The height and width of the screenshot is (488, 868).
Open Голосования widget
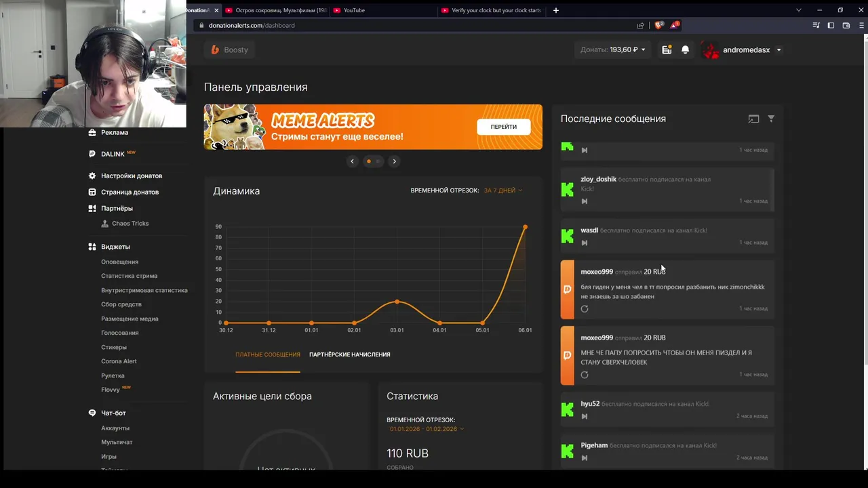[x=119, y=333]
